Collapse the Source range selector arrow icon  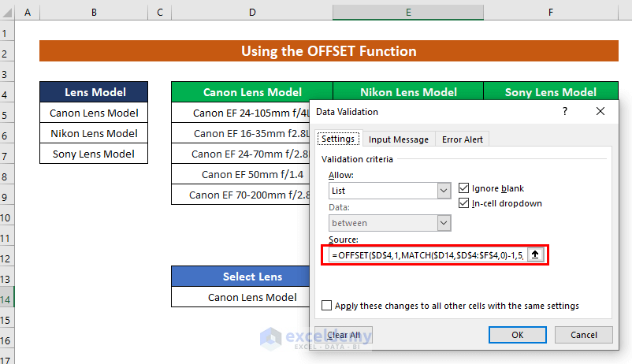[535, 254]
